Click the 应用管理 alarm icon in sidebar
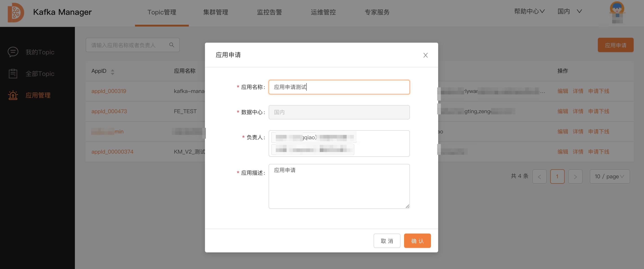Viewport: 644px width, 269px height. click(x=13, y=95)
